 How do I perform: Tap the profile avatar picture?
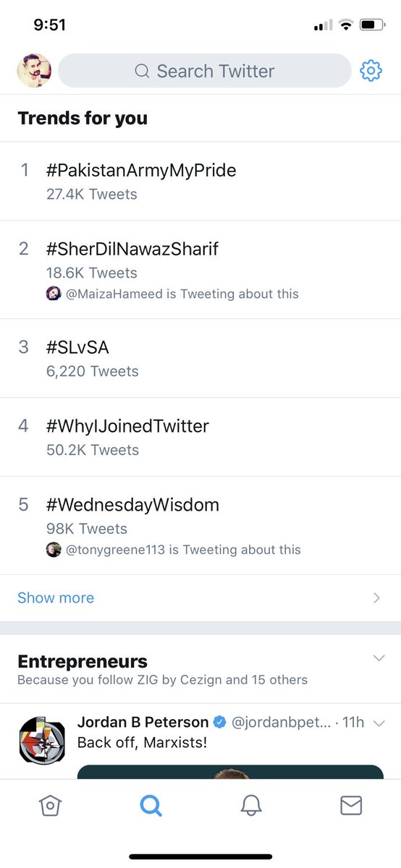click(x=34, y=71)
